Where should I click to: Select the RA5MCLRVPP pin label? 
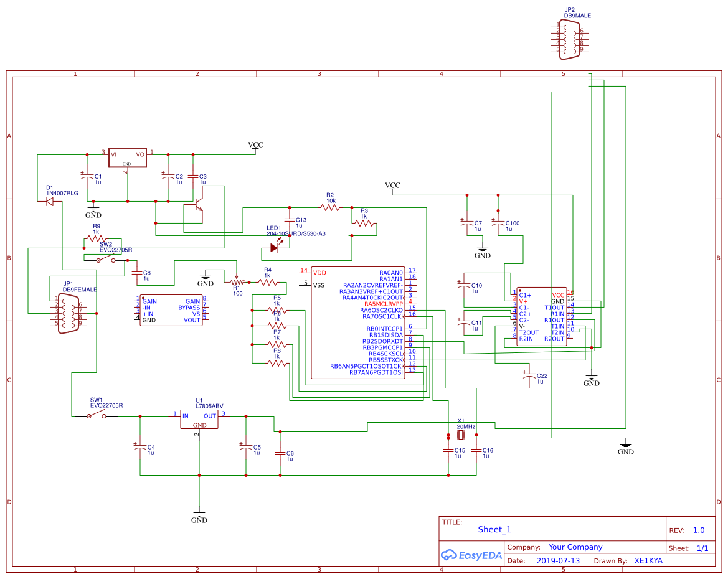pos(384,304)
